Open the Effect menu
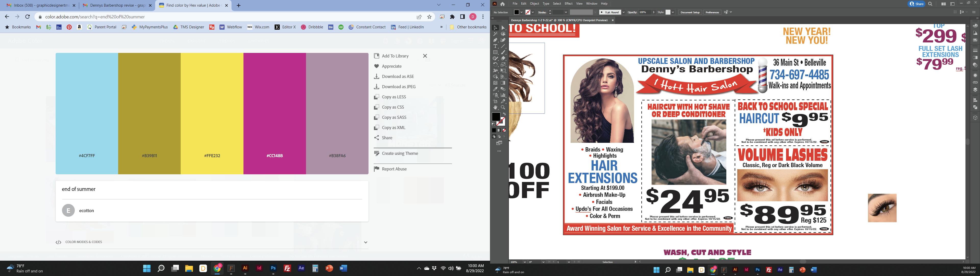The image size is (980, 276). (568, 3)
